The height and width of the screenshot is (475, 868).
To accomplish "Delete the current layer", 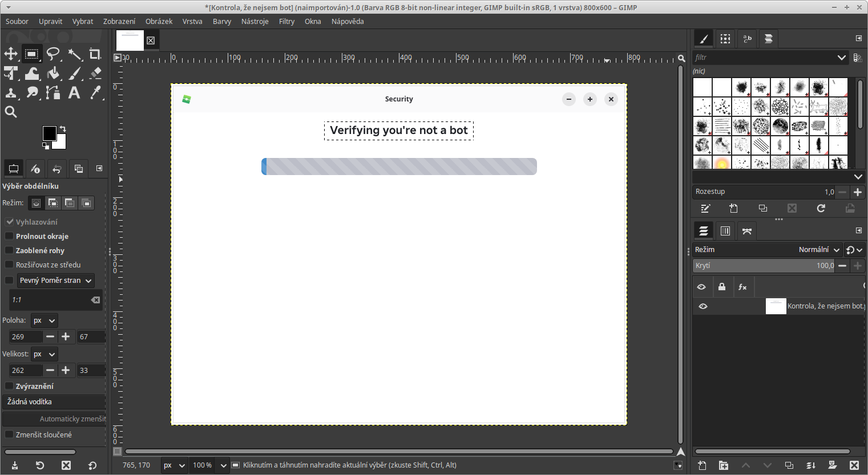I will pyautogui.click(x=854, y=465).
